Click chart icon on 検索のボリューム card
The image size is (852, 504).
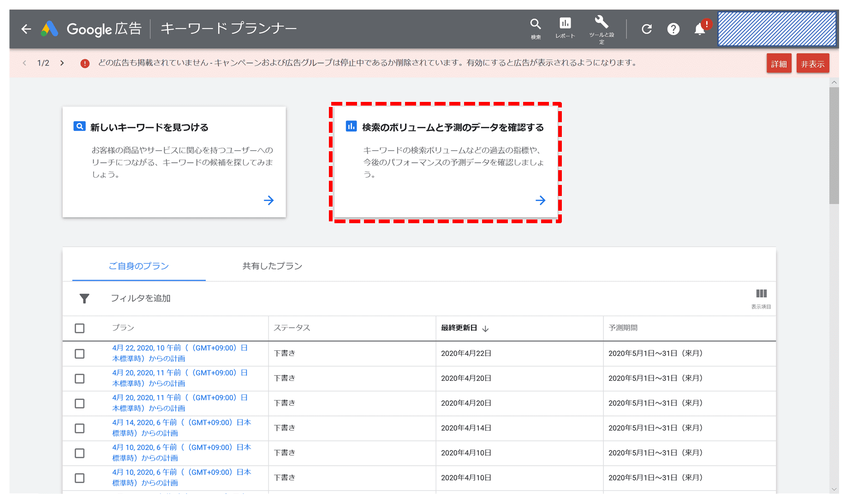[x=352, y=126]
